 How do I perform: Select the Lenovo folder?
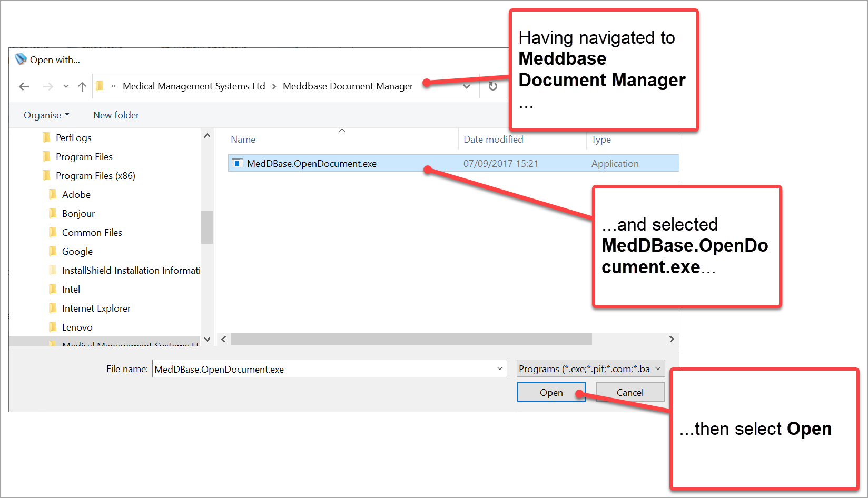coord(77,327)
